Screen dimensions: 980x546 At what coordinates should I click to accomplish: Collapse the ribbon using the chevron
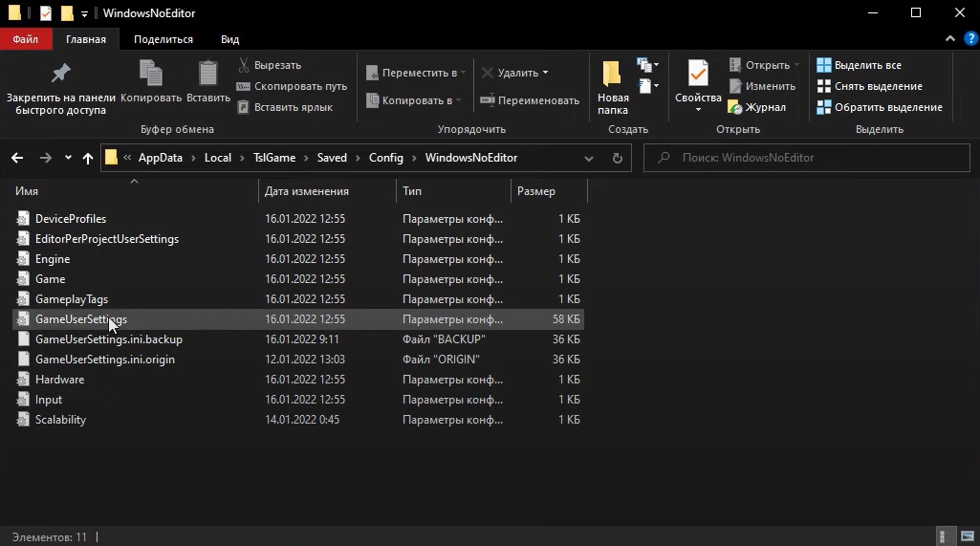coord(949,39)
